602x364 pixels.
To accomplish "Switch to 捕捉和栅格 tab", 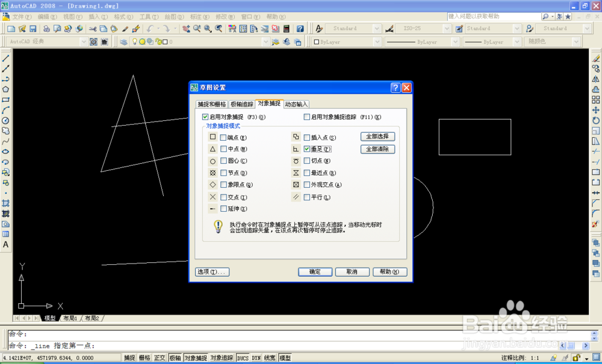I will 211,104.
